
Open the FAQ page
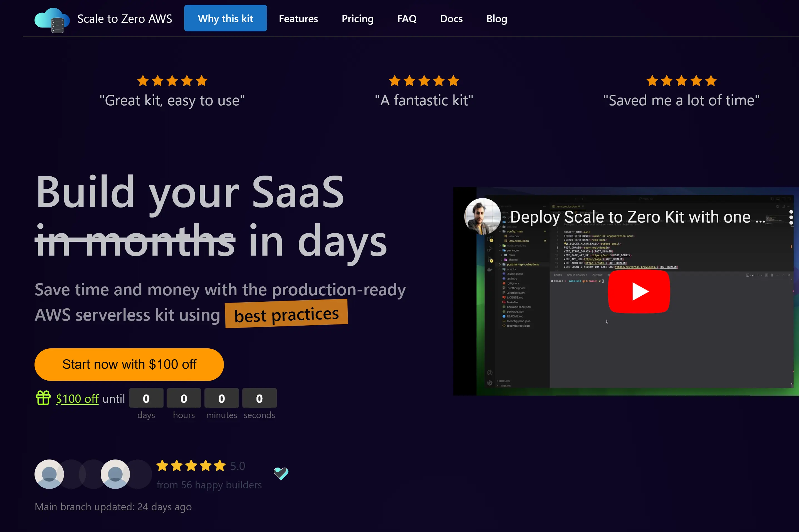[407, 18]
